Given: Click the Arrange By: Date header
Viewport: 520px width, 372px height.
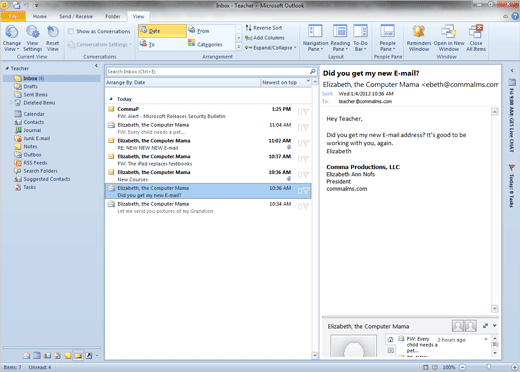Looking at the screenshot, I should tap(182, 82).
